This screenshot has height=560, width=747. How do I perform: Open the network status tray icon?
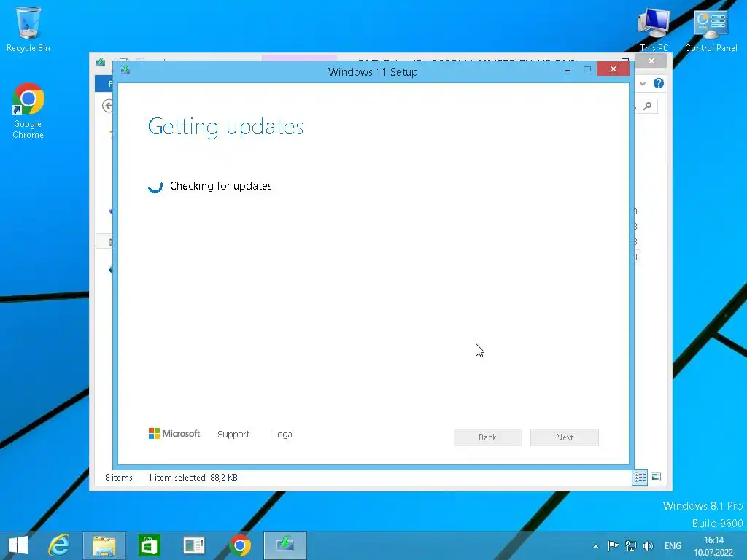[x=631, y=545]
